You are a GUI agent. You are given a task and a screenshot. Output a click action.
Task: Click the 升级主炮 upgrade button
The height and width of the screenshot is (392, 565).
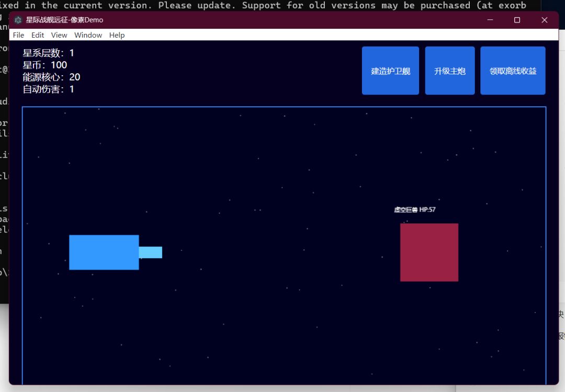[x=450, y=71]
